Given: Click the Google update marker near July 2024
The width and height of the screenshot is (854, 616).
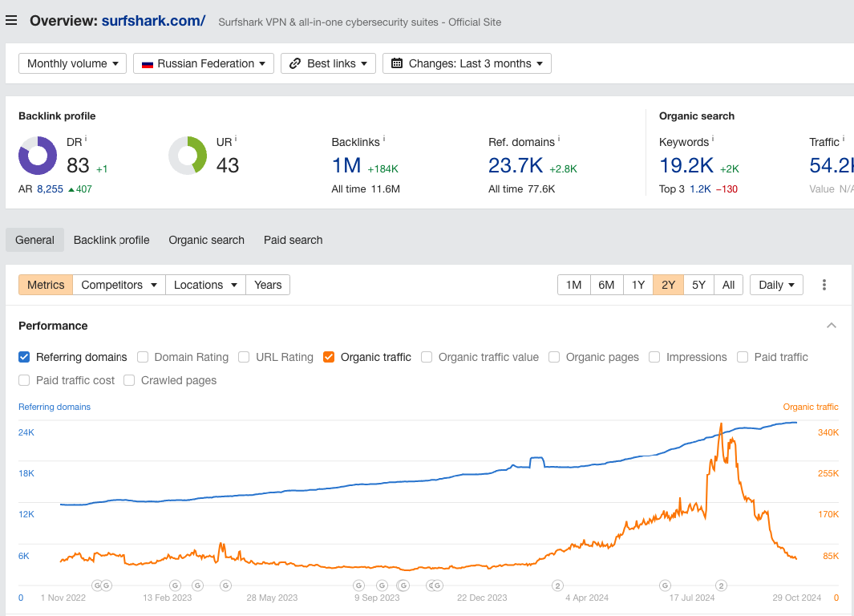Looking at the screenshot, I should click(664, 586).
